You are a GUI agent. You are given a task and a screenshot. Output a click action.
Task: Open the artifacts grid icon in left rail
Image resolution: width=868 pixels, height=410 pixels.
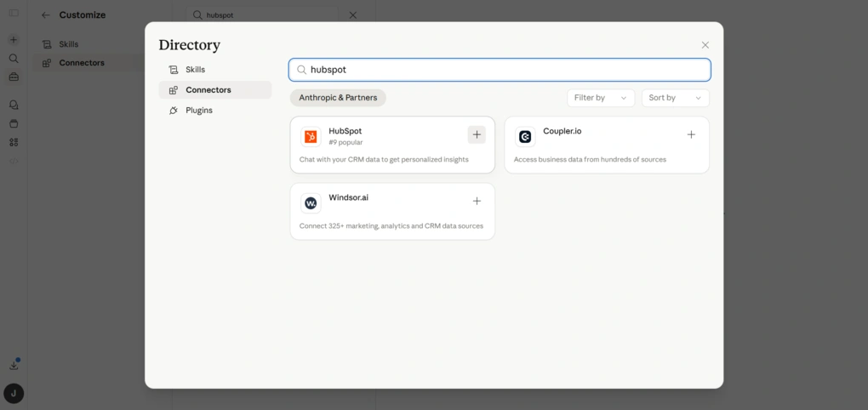[14, 142]
